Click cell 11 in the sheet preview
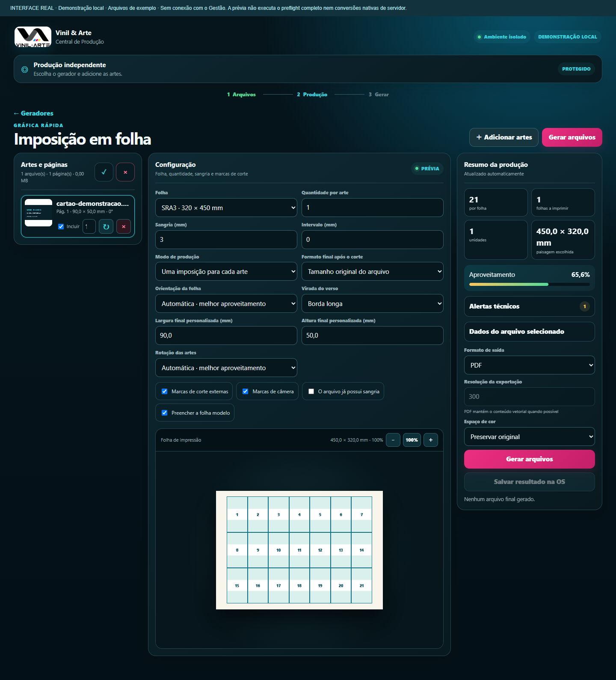616x680 pixels. tap(299, 550)
